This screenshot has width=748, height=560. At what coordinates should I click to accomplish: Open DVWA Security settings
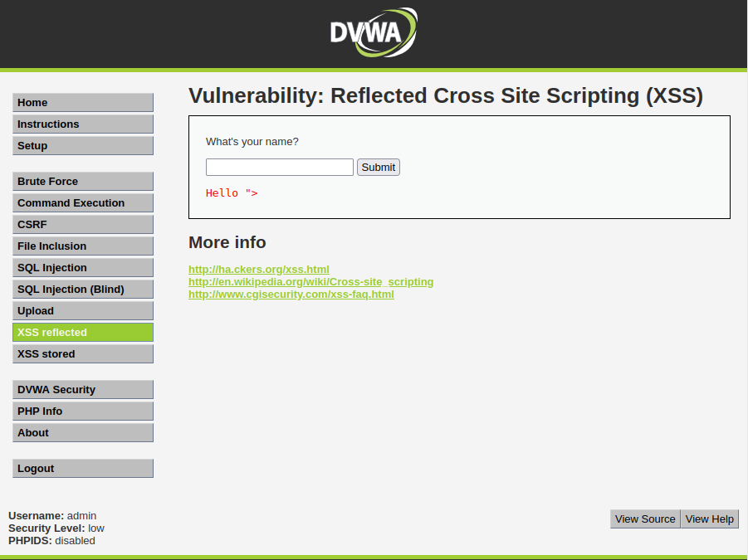click(83, 389)
